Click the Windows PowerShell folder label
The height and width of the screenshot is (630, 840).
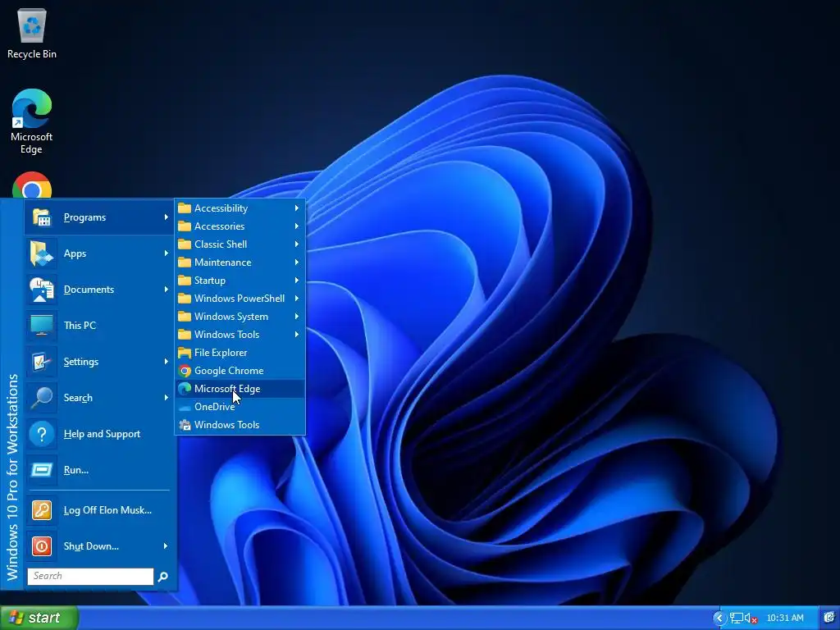(240, 299)
